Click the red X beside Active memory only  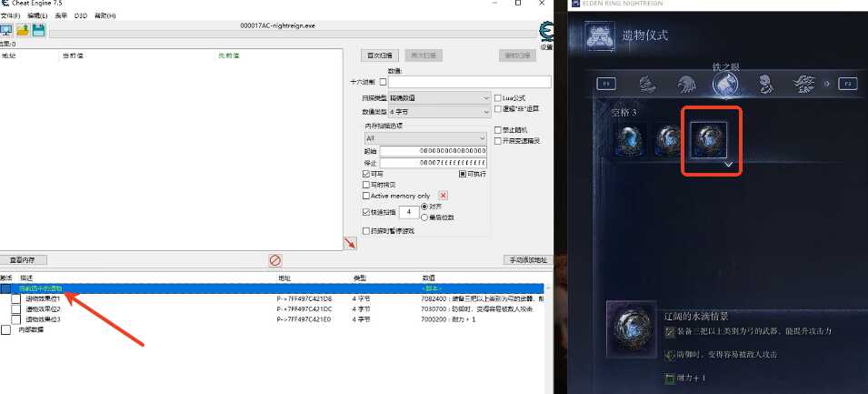443,196
